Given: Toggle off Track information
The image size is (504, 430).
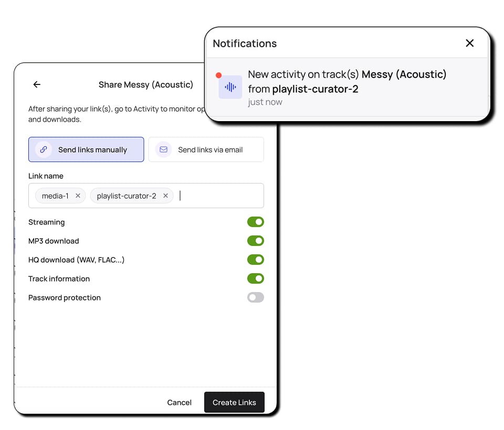Looking at the screenshot, I should pos(256,278).
